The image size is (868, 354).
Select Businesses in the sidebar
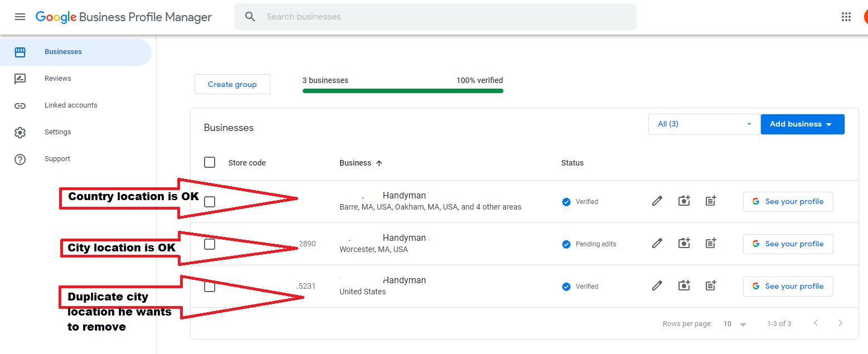click(x=76, y=52)
